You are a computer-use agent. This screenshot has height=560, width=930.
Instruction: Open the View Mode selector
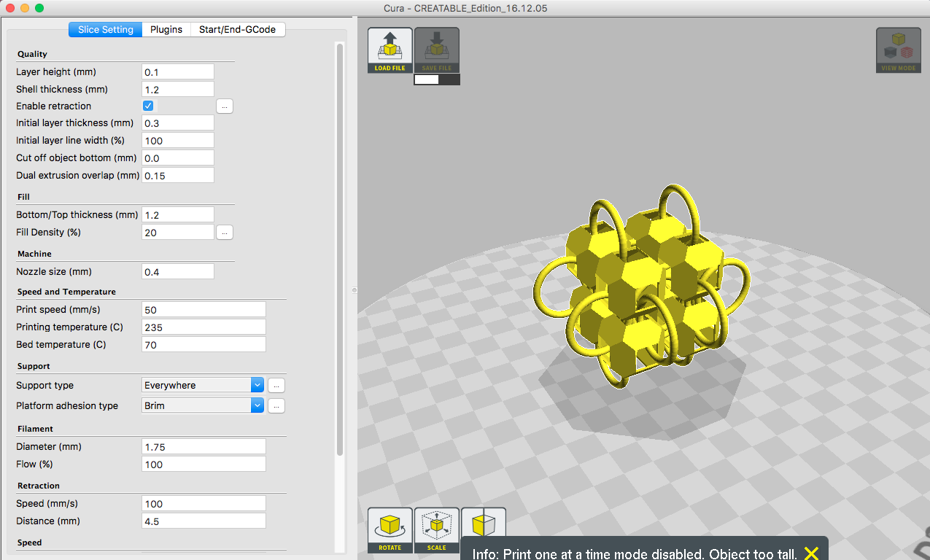click(x=898, y=50)
